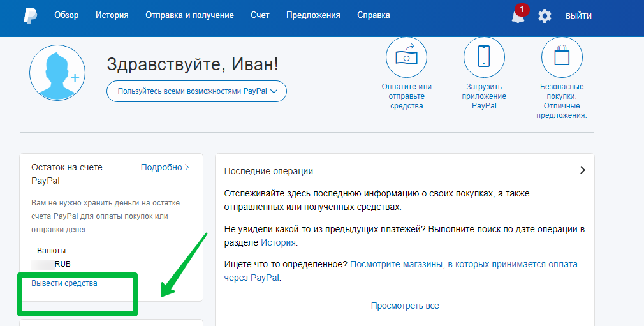Log out using выйти link

pyautogui.click(x=578, y=16)
